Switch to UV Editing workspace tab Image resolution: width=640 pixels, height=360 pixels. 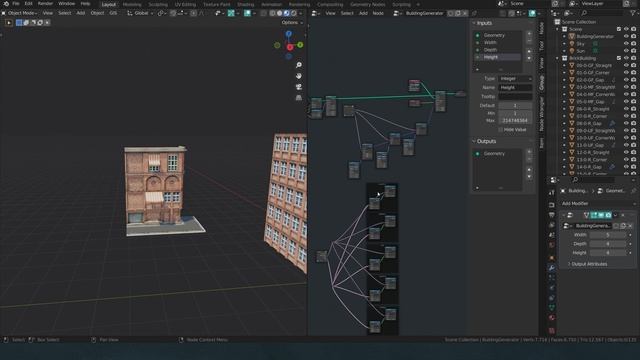click(185, 4)
